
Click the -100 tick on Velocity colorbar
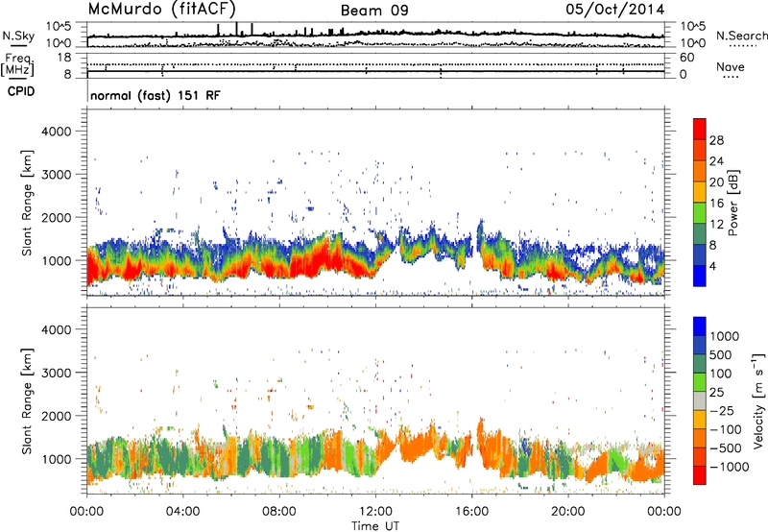tap(726, 429)
